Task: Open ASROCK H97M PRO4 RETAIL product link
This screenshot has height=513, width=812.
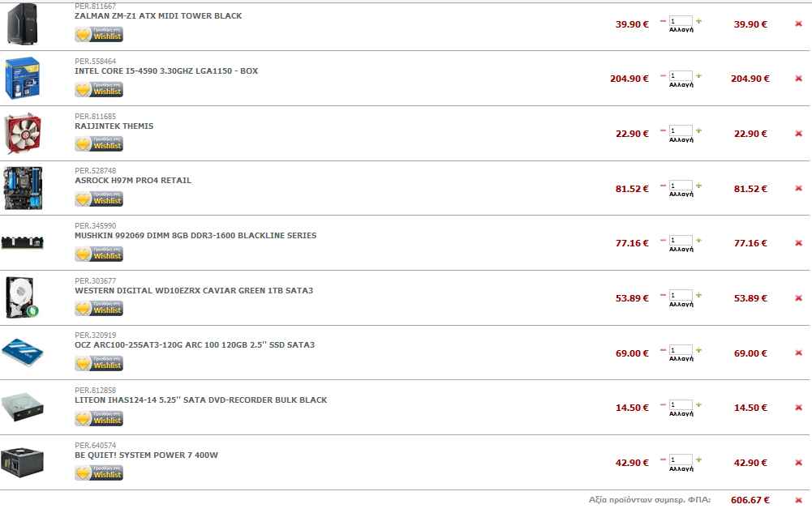Action: pos(133,181)
